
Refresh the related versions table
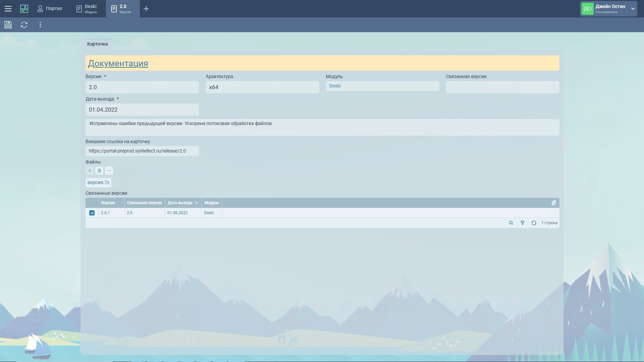click(534, 223)
